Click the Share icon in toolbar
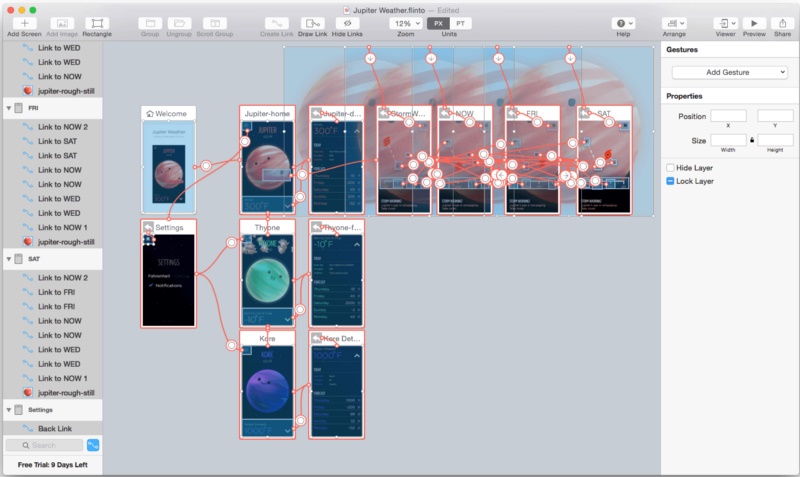Viewport: 800px width, 477px height. click(782, 22)
